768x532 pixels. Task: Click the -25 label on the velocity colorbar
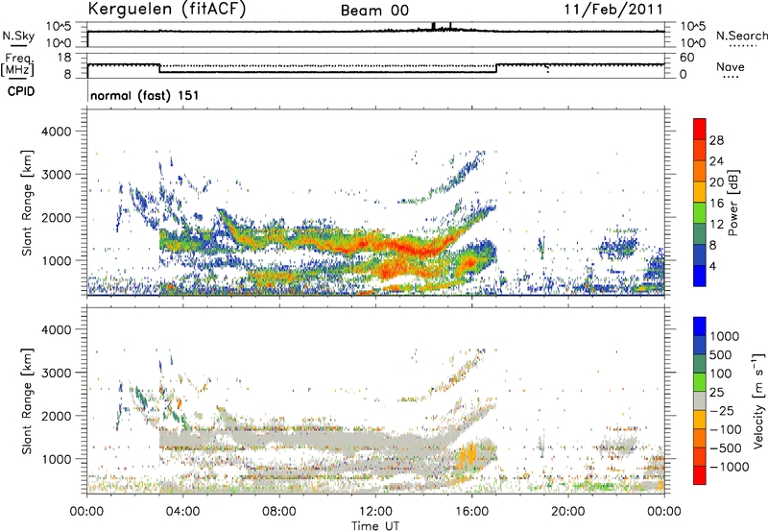pyautogui.click(x=721, y=411)
